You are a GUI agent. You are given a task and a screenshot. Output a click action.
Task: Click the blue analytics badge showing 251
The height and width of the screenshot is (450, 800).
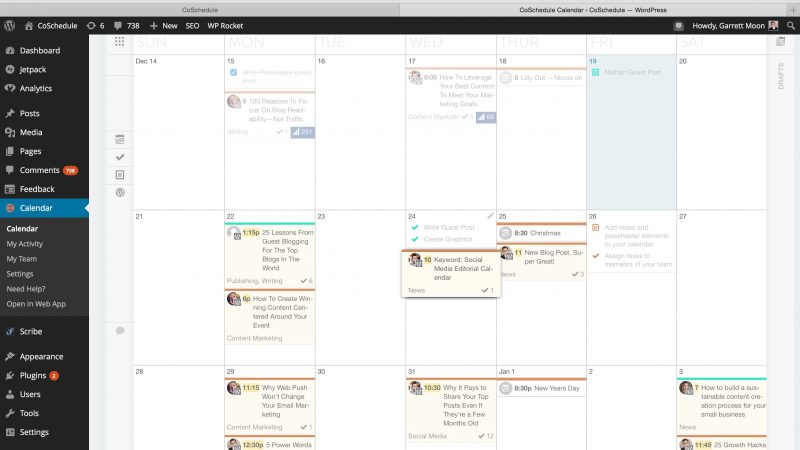tap(302, 131)
